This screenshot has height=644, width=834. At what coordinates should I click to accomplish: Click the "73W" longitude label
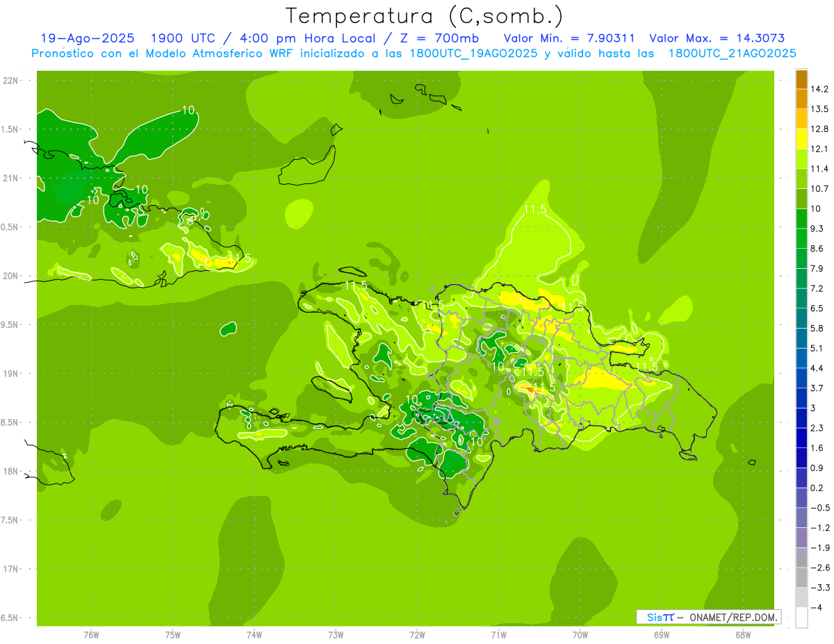click(x=336, y=635)
